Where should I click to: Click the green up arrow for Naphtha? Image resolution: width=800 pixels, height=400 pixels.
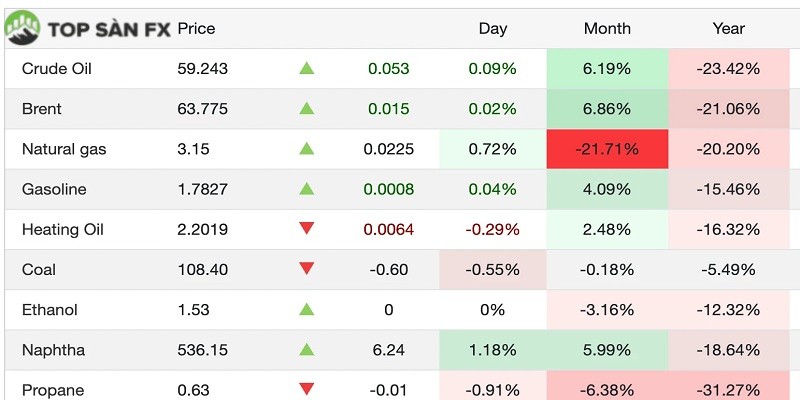point(307,350)
